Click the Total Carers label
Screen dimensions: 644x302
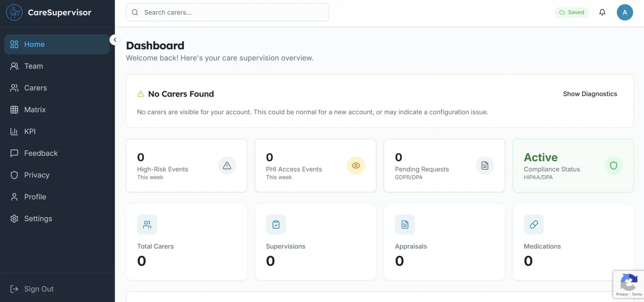point(155,247)
